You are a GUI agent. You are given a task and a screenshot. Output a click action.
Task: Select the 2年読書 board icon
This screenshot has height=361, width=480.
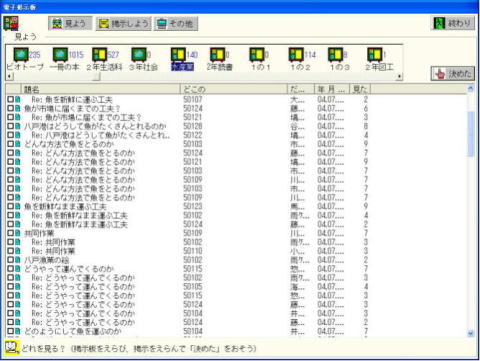pyautogui.click(x=217, y=55)
